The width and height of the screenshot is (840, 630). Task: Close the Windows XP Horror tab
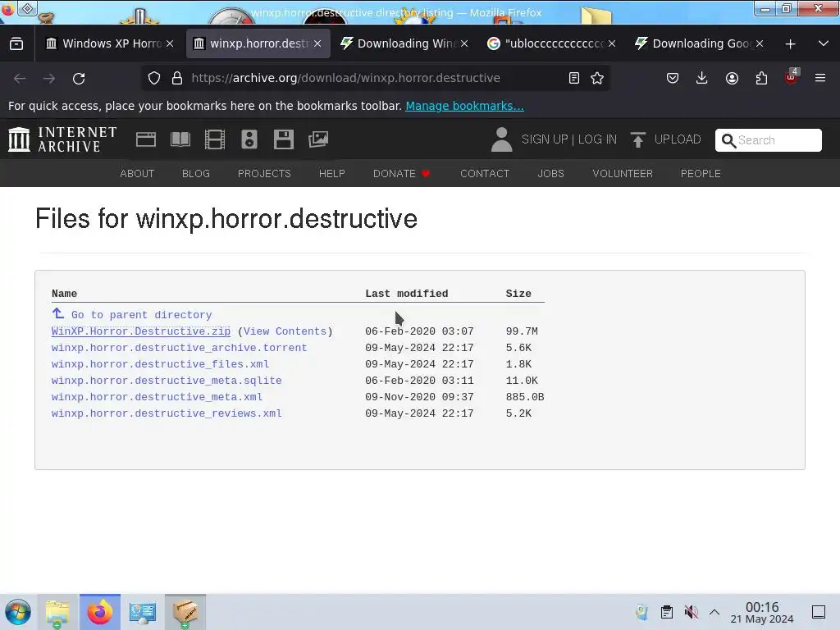pyautogui.click(x=170, y=43)
